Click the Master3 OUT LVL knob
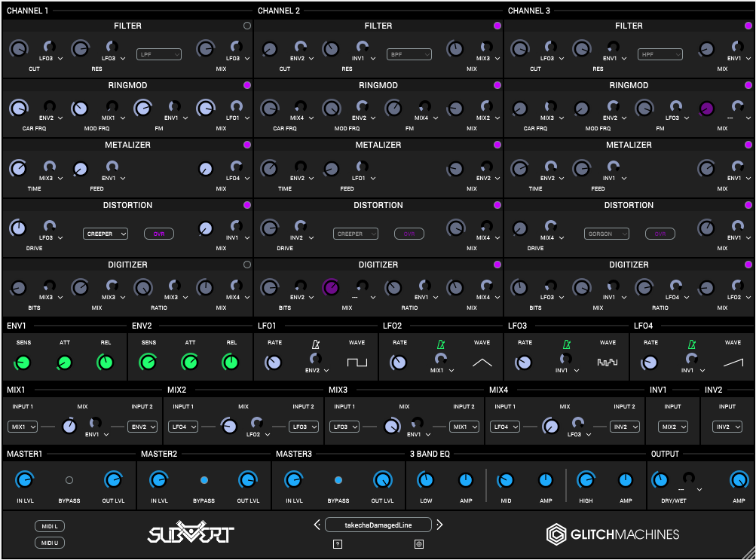Screen dimensions: 756x560 [x=383, y=480]
